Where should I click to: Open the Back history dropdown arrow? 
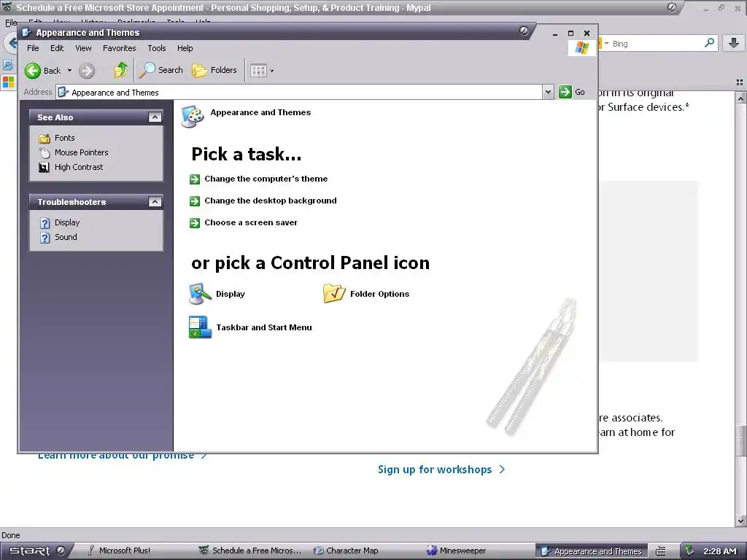(x=69, y=71)
